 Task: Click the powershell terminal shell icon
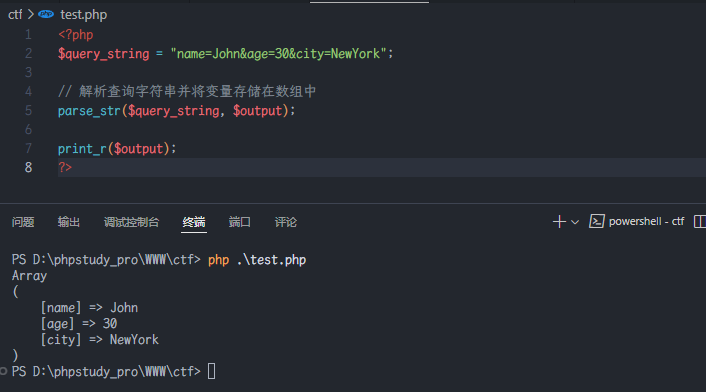597,221
